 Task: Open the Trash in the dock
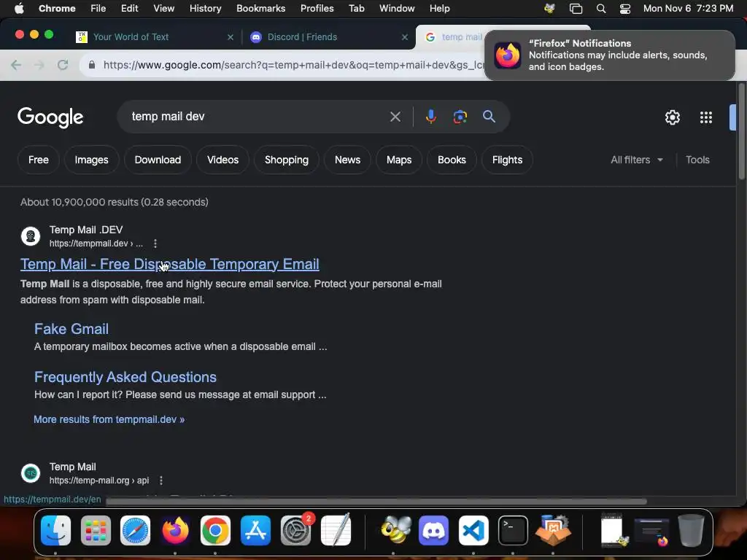tap(692, 531)
